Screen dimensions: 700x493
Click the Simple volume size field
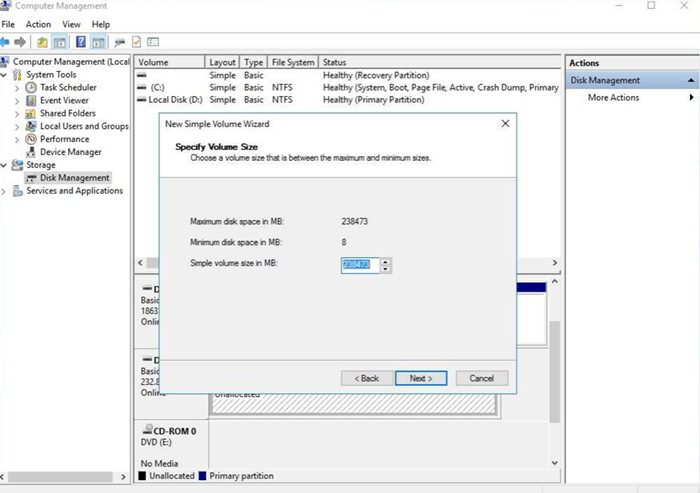point(359,265)
